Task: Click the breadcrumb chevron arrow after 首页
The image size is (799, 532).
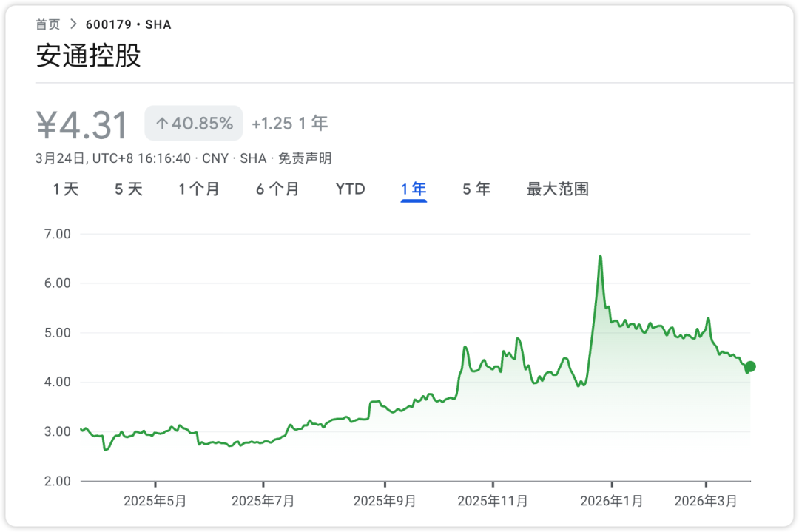Action: coord(73,24)
